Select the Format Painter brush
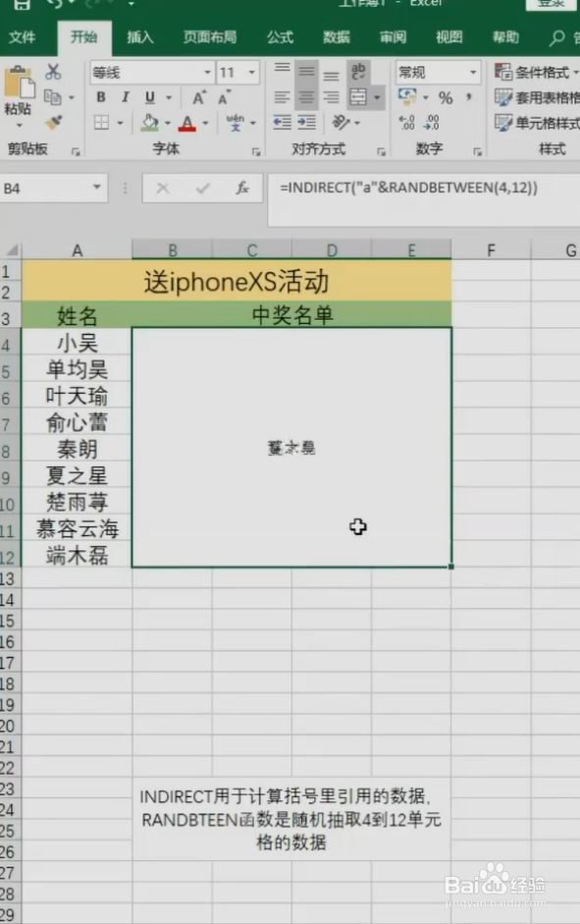Viewport: 580px width, 924px height. click(53, 123)
